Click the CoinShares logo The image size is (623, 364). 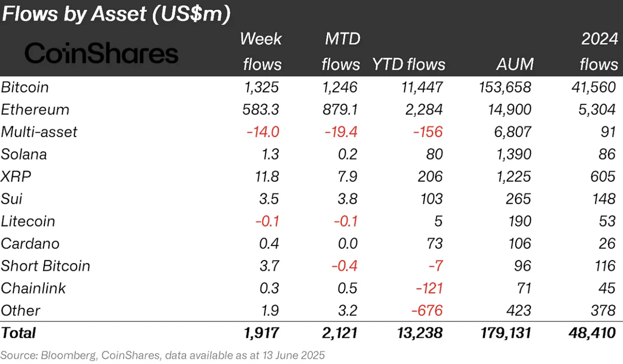101,54
